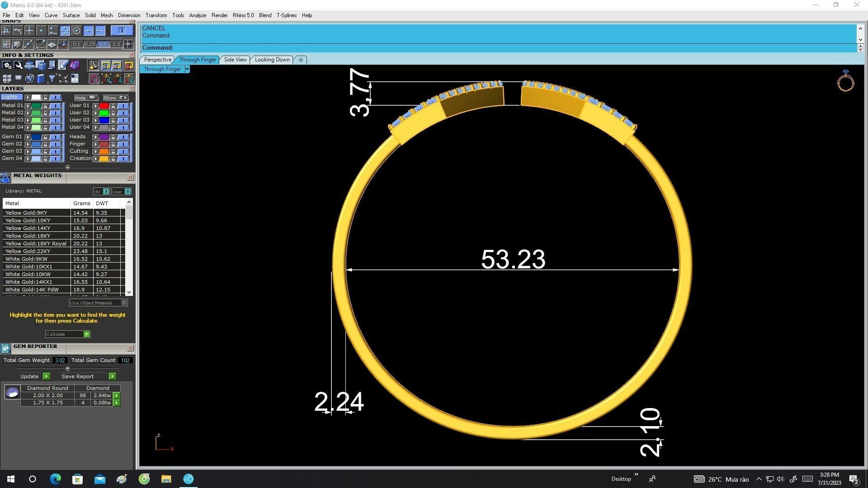
Task: Click the purple gem box icon
Action: pyautogui.click(x=75, y=66)
